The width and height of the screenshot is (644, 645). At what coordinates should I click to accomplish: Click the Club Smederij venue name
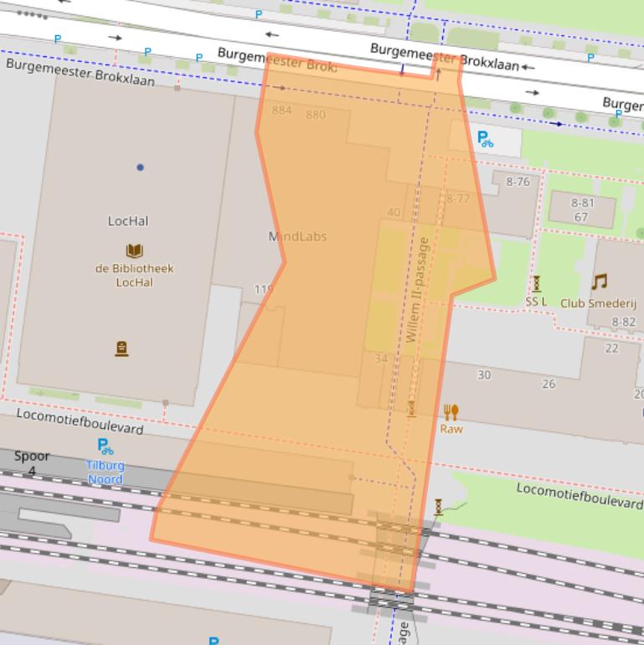coord(598,303)
